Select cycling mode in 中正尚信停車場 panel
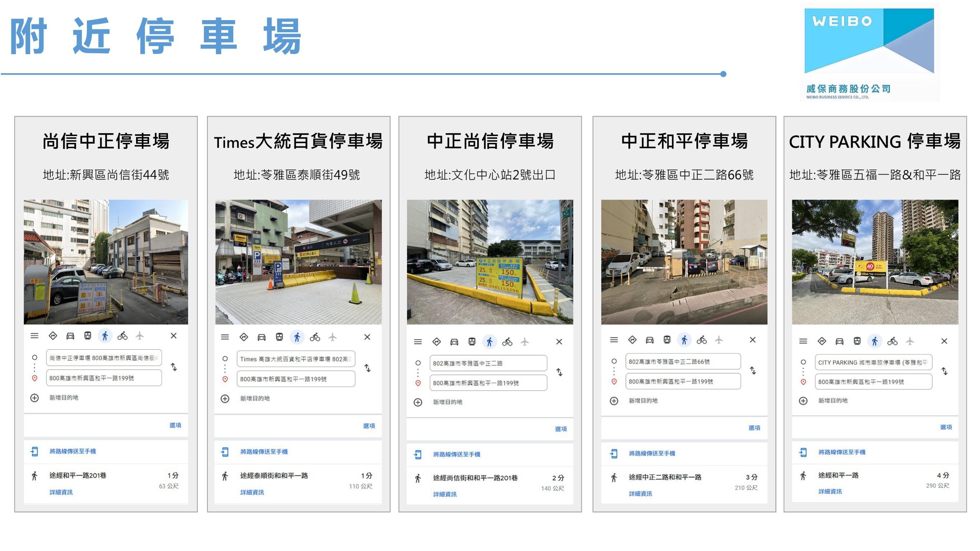The height and width of the screenshot is (551, 980). (x=507, y=342)
